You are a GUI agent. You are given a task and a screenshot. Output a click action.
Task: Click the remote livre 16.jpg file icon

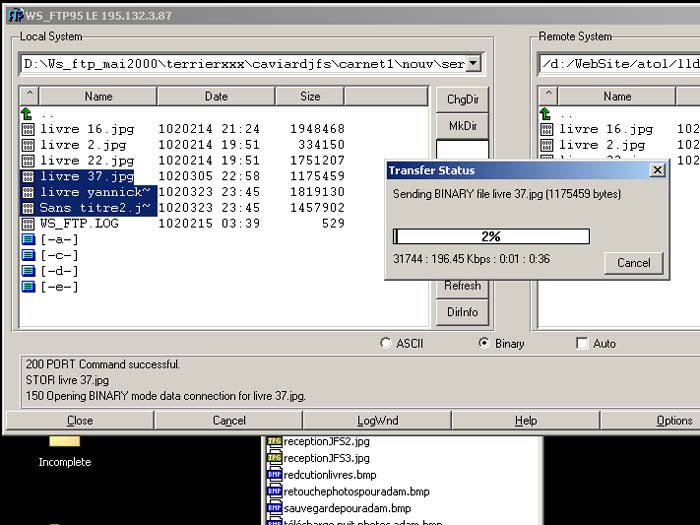coord(546,129)
